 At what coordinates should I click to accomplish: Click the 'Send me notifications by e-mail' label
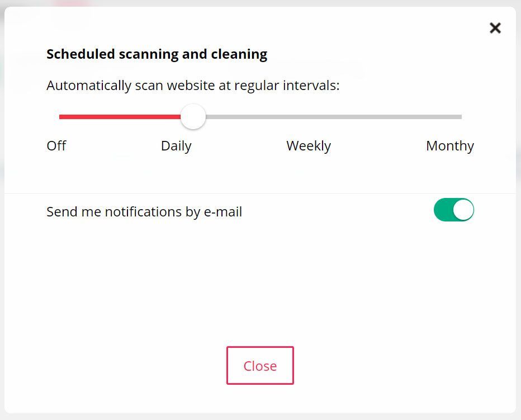pos(144,212)
